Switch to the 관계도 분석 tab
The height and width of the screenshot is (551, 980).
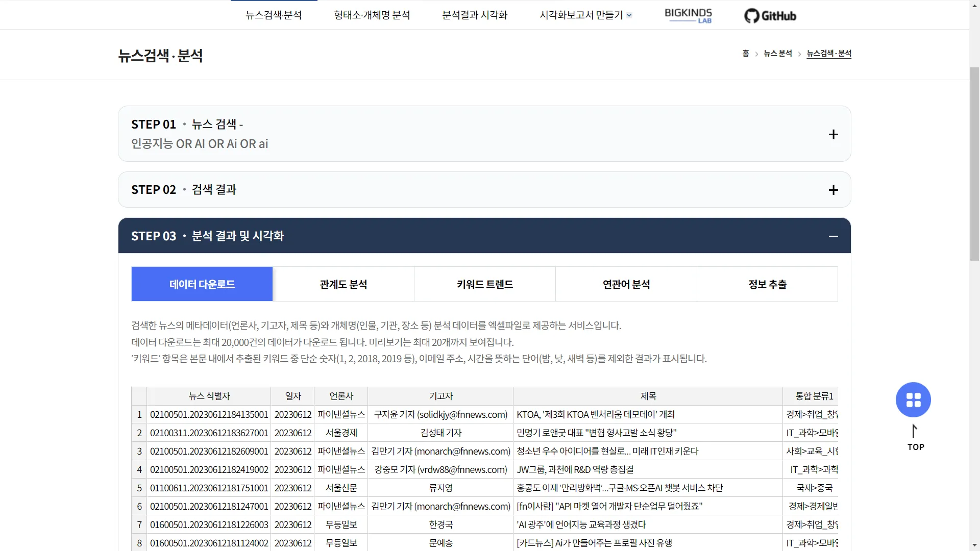[x=343, y=284]
